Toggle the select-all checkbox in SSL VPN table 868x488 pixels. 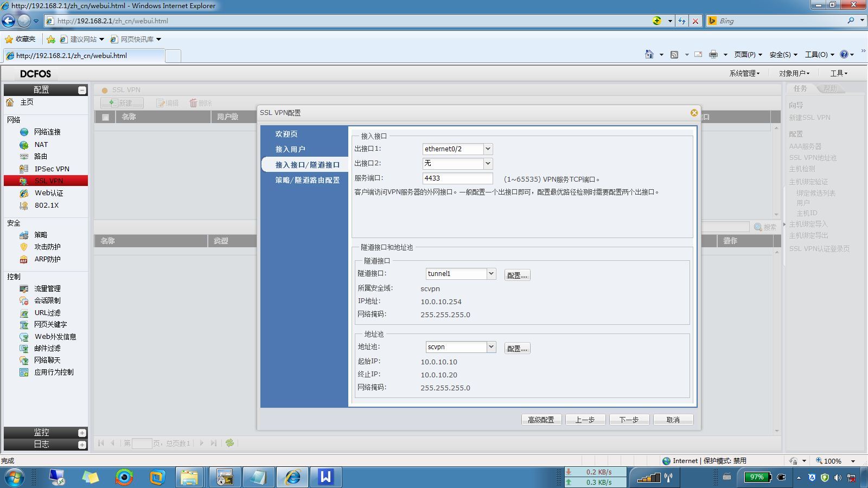105,117
